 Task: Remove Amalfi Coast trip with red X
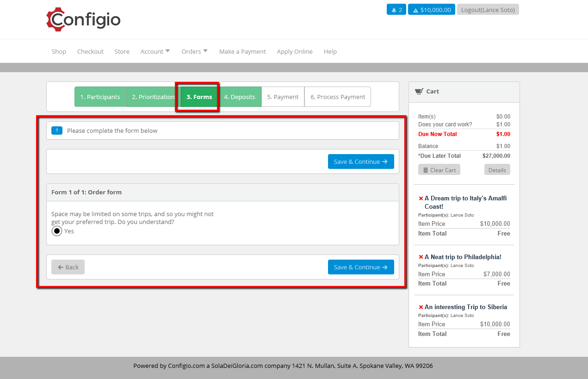coord(421,199)
